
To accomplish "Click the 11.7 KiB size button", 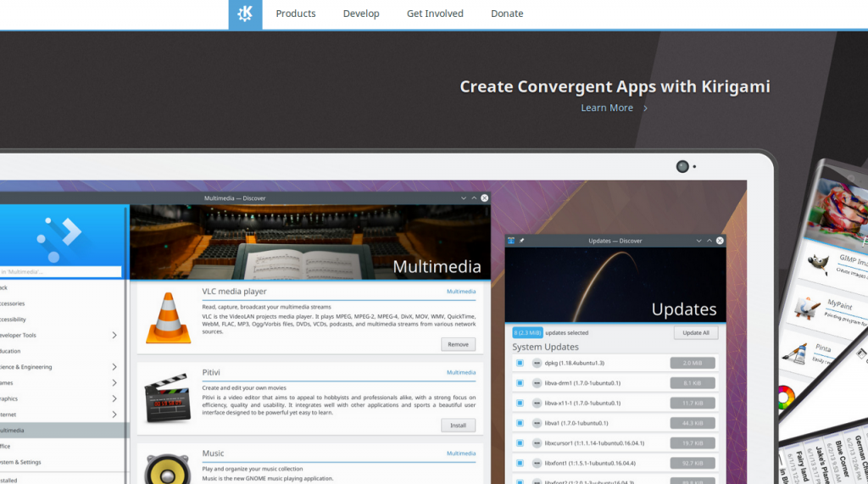I will point(693,403).
